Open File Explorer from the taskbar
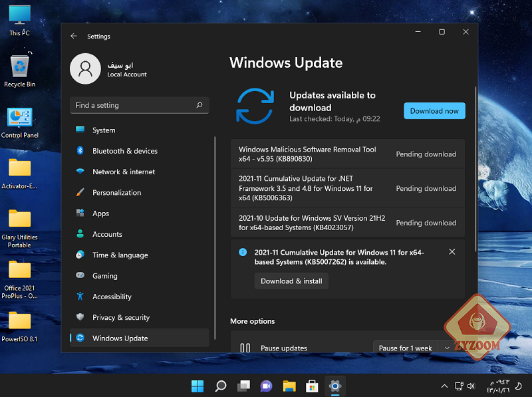 coord(289,386)
